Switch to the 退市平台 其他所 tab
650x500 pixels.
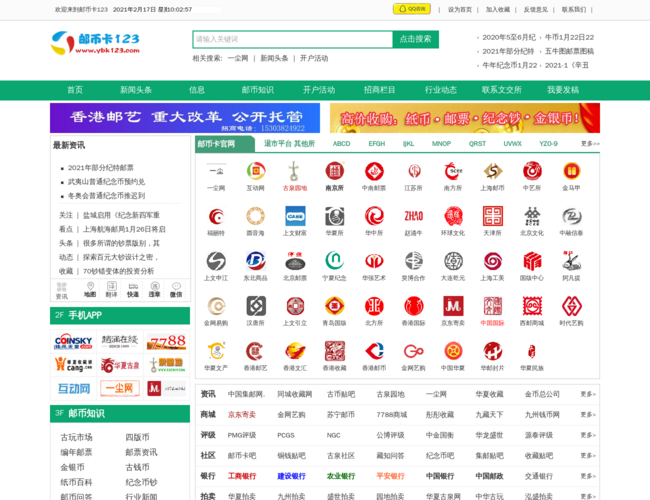(289, 143)
